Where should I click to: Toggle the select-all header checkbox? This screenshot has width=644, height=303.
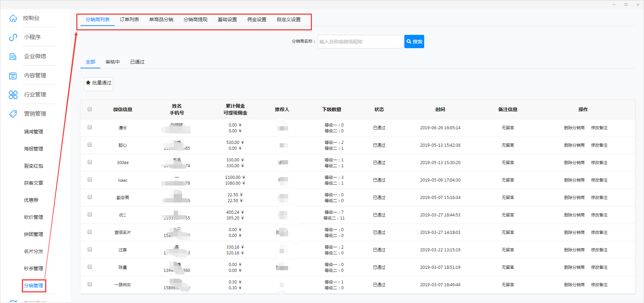(90, 109)
